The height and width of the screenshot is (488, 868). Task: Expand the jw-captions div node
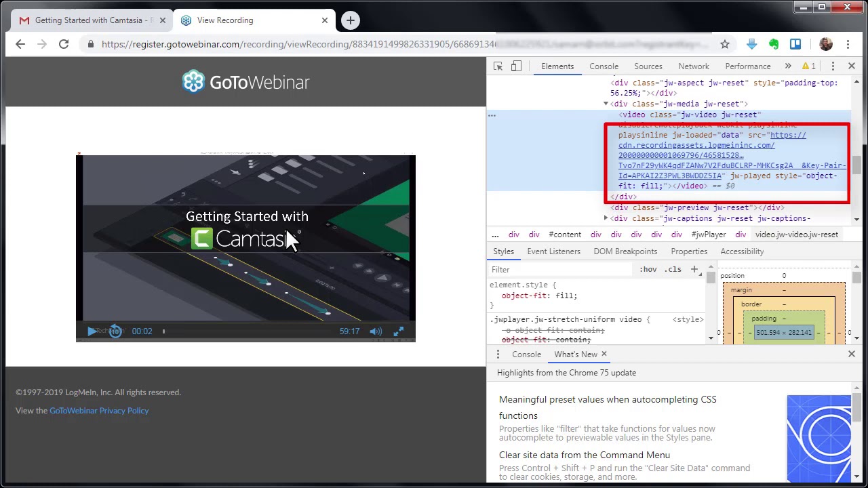click(606, 218)
